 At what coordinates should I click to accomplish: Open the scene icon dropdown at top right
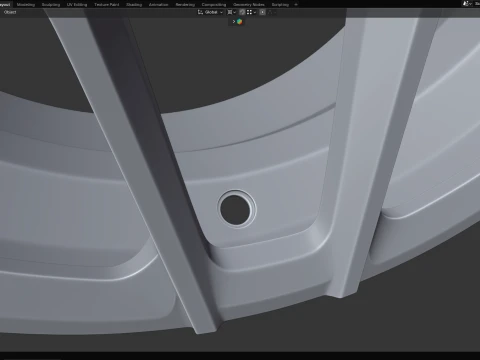click(467, 4)
